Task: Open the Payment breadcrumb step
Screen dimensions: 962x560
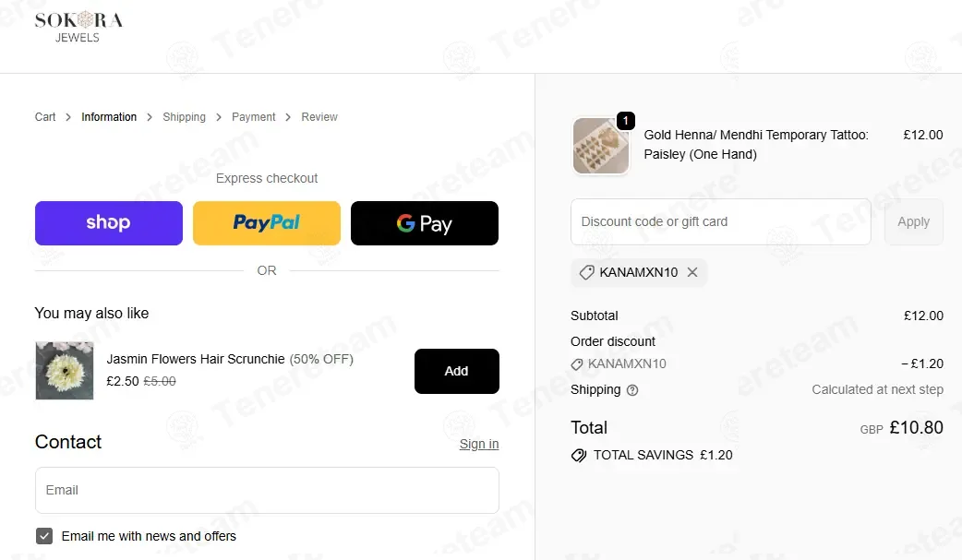Action: [253, 117]
